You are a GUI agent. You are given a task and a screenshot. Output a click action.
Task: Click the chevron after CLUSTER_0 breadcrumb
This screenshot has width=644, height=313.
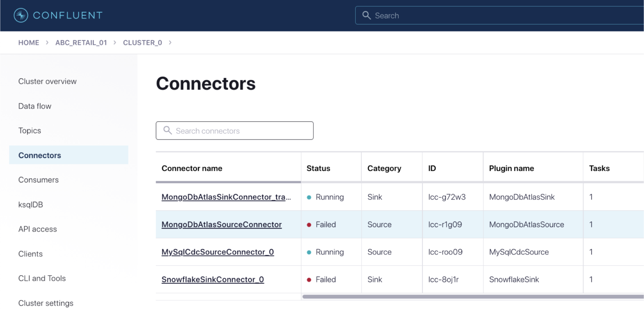tap(170, 43)
